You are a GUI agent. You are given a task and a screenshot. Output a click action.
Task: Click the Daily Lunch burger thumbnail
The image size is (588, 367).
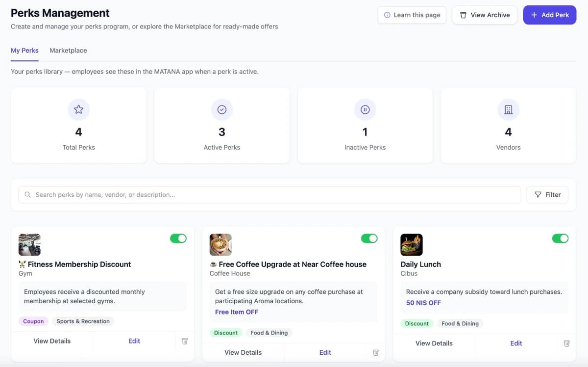(x=412, y=245)
